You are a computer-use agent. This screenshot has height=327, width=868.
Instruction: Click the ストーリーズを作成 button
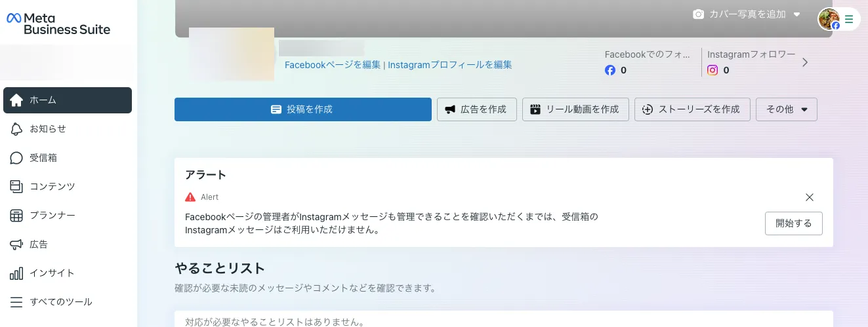tap(692, 109)
